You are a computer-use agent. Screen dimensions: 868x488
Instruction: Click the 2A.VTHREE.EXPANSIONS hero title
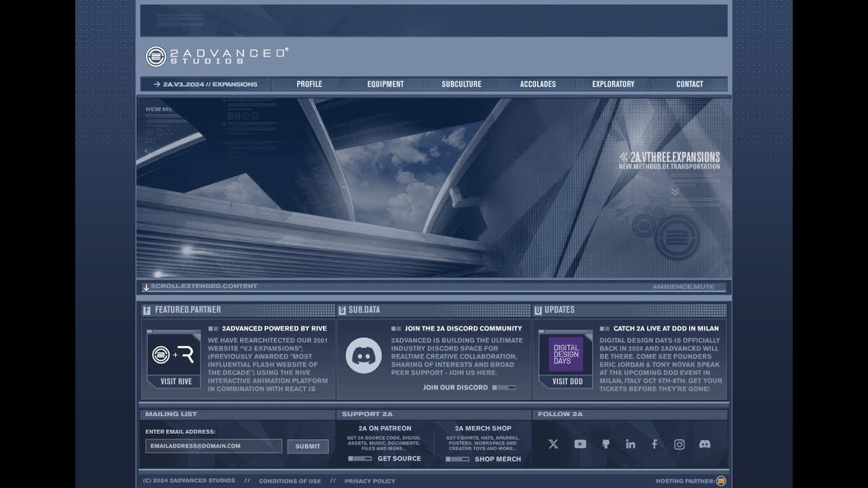click(x=675, y=157)
